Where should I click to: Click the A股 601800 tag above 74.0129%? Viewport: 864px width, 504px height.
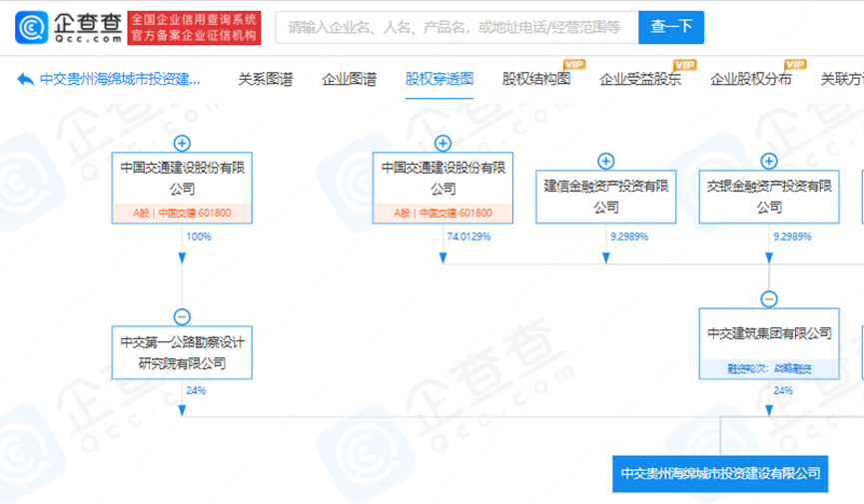pos(442,214)
